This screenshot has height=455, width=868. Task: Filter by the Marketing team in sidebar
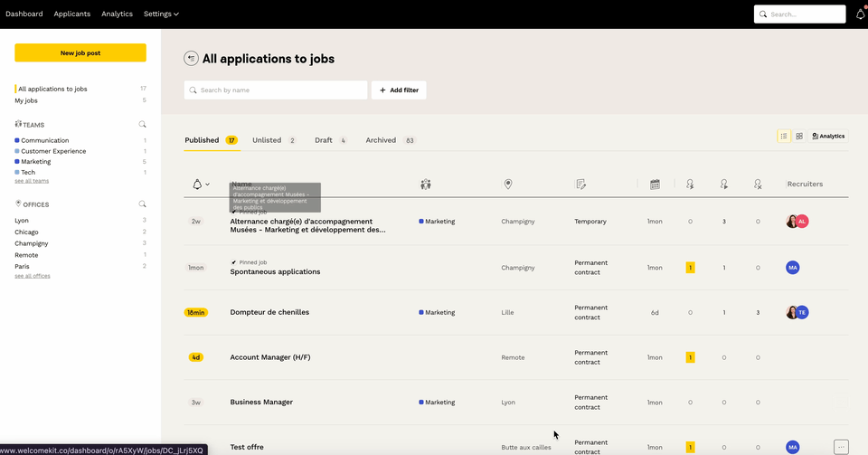point(36,162)
